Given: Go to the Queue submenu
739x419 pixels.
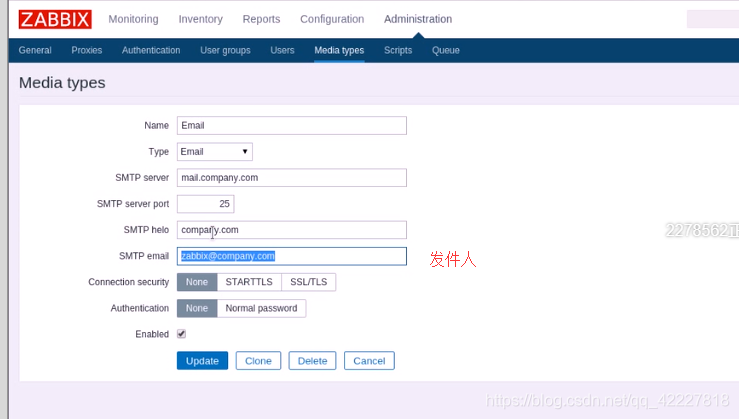Looking at the screenshot, I should click(x=446, y=50).
